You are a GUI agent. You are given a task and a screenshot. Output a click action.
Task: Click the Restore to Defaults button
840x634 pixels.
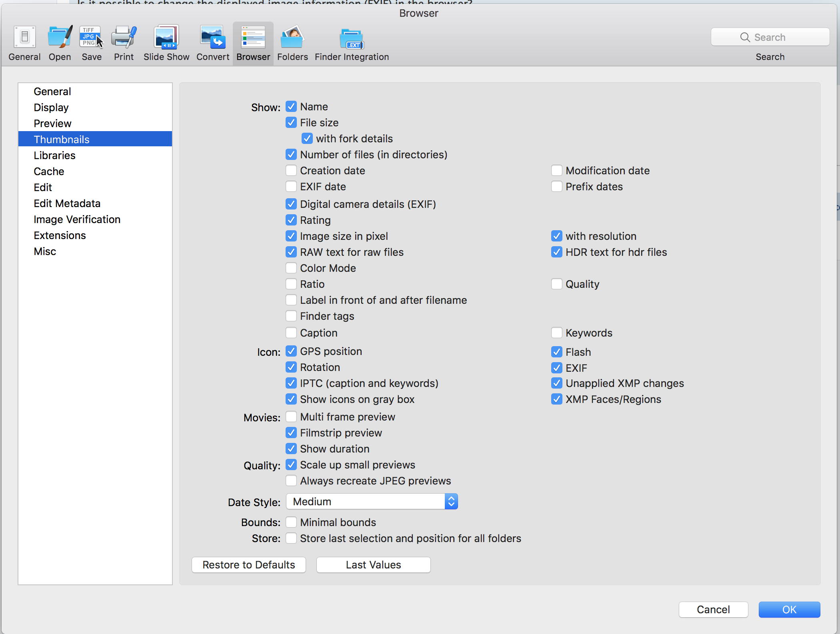click(x=248, y=564)
